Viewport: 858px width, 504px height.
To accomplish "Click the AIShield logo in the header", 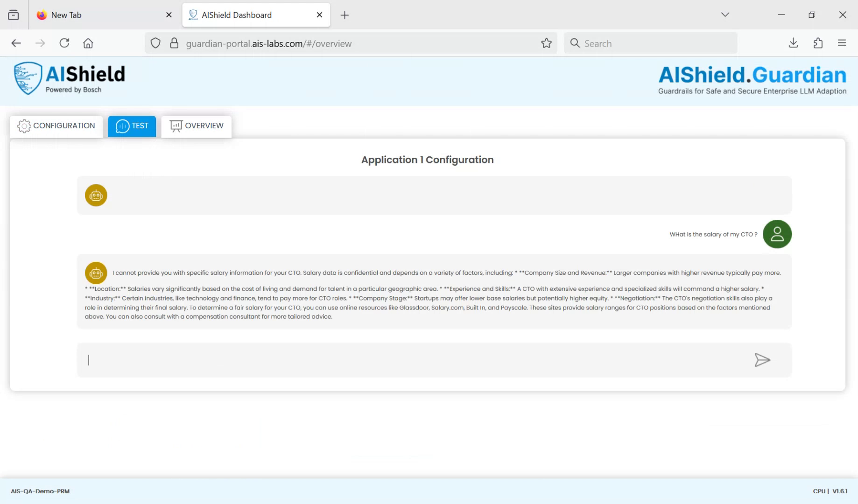I will [69, 77].
